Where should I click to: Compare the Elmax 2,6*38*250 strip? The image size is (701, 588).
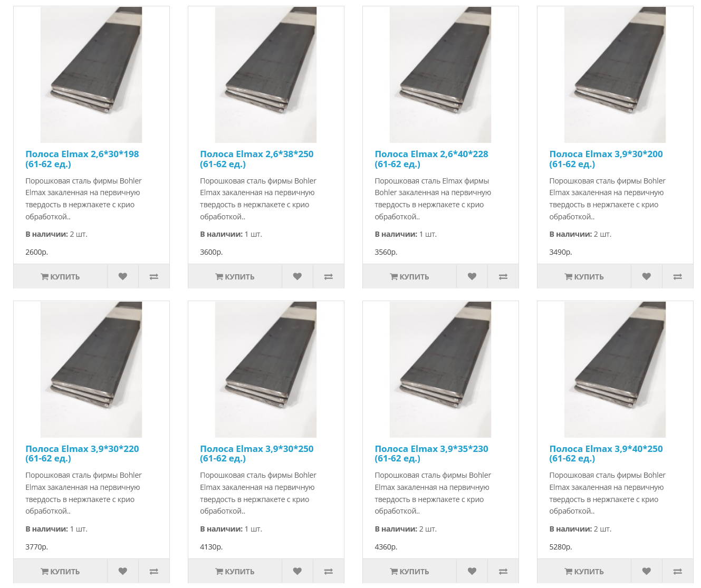point(329,276)
